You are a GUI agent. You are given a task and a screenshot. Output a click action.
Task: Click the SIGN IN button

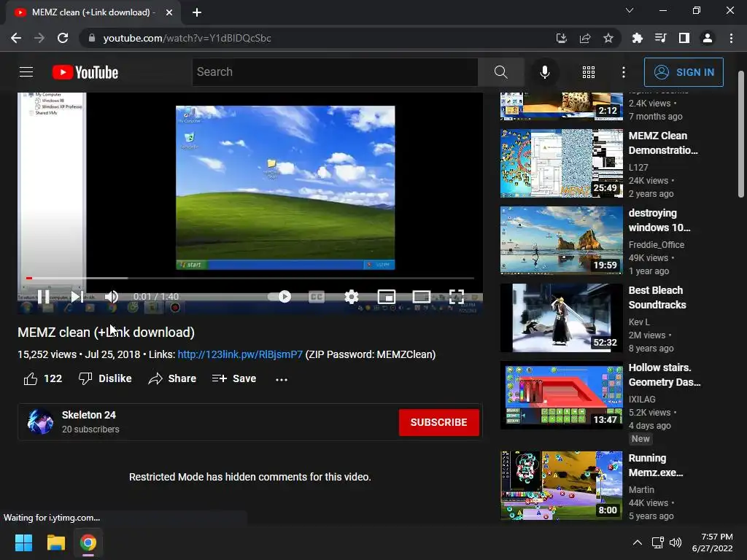click(684, 72)
